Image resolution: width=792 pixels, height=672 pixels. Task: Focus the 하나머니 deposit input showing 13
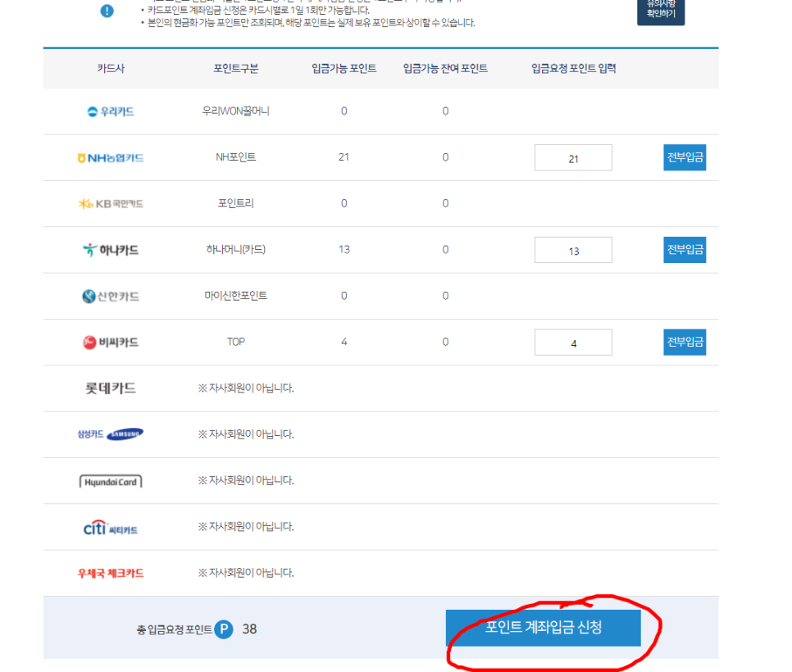point(573,250)
